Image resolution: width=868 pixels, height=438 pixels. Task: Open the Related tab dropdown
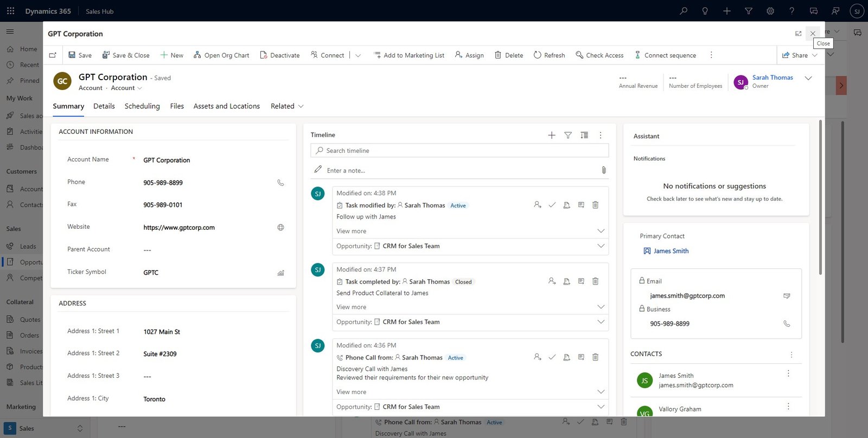click(287, 106)
